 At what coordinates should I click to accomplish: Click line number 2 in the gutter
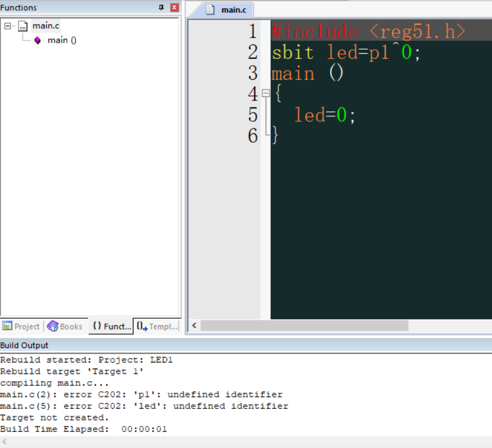coord(253,52)
